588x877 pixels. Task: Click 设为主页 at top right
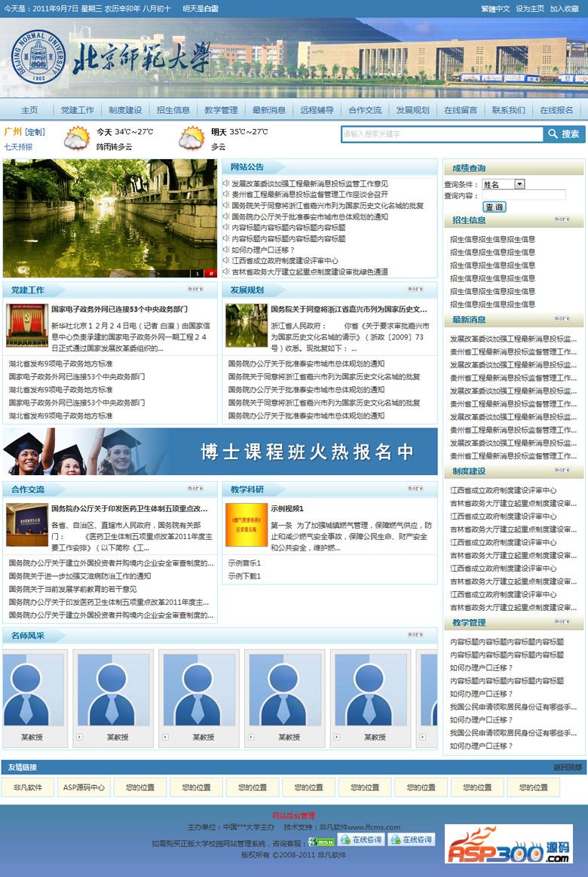(530, 9)
